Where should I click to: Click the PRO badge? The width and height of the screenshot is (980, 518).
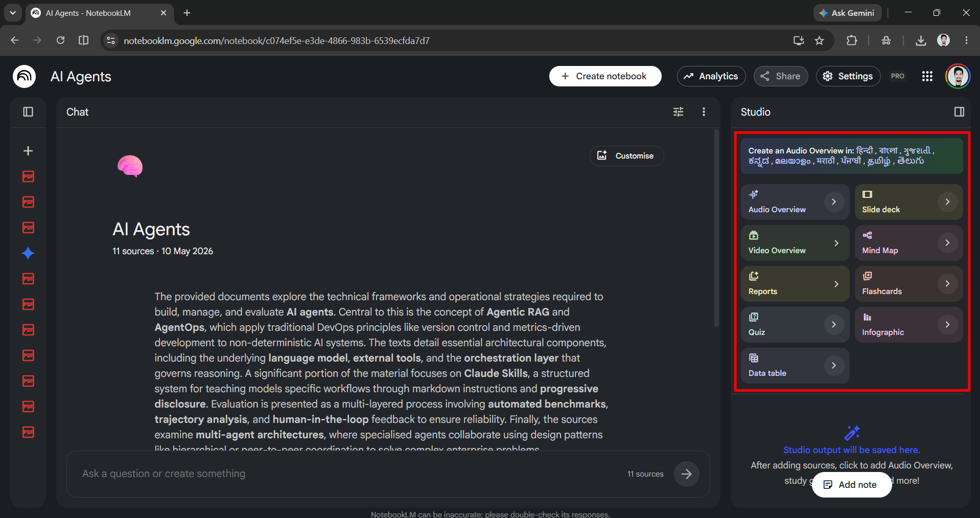(898, 76)
